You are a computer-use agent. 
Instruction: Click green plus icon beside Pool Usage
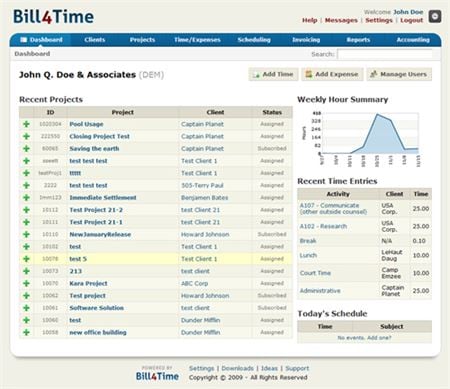26,124
